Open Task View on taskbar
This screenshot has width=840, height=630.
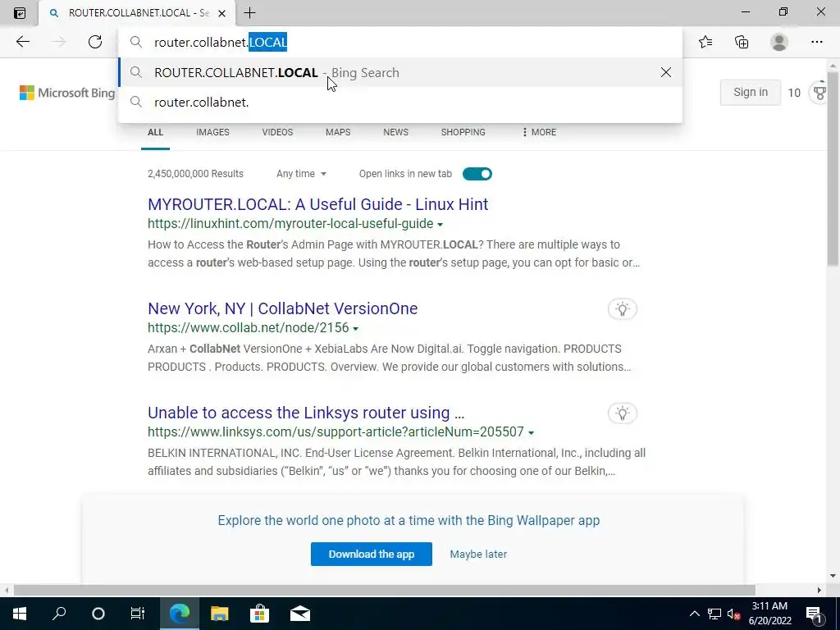[x=138, y=614]
